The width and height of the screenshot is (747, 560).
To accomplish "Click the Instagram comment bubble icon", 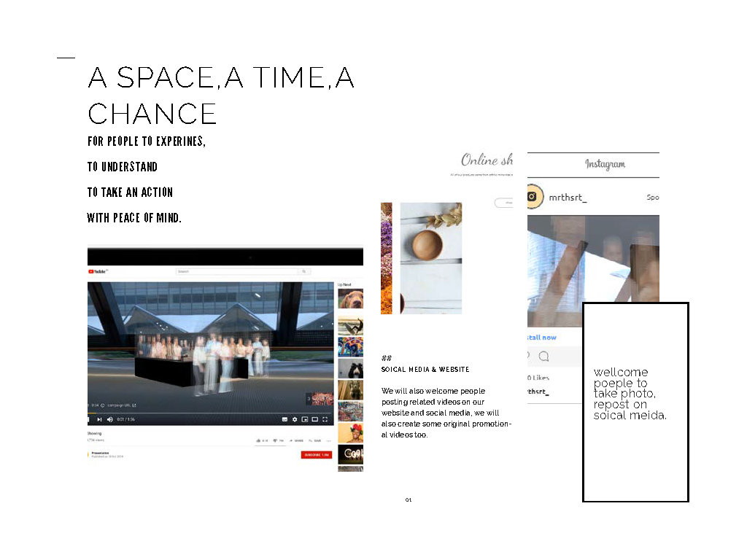I will click(543, 357).
